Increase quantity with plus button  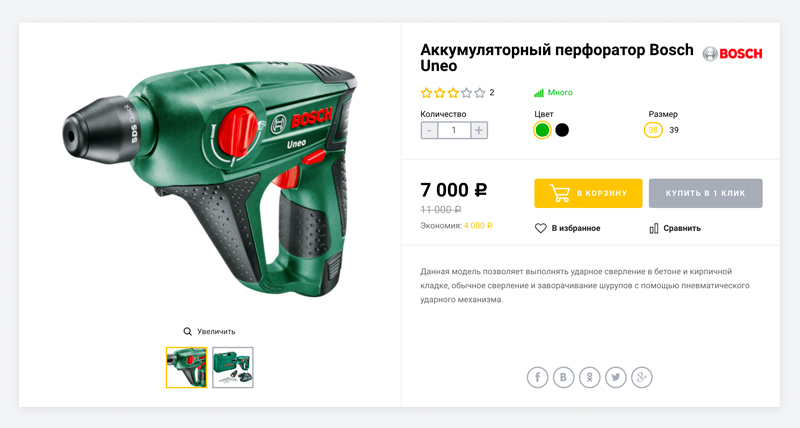tap(479, 131)
